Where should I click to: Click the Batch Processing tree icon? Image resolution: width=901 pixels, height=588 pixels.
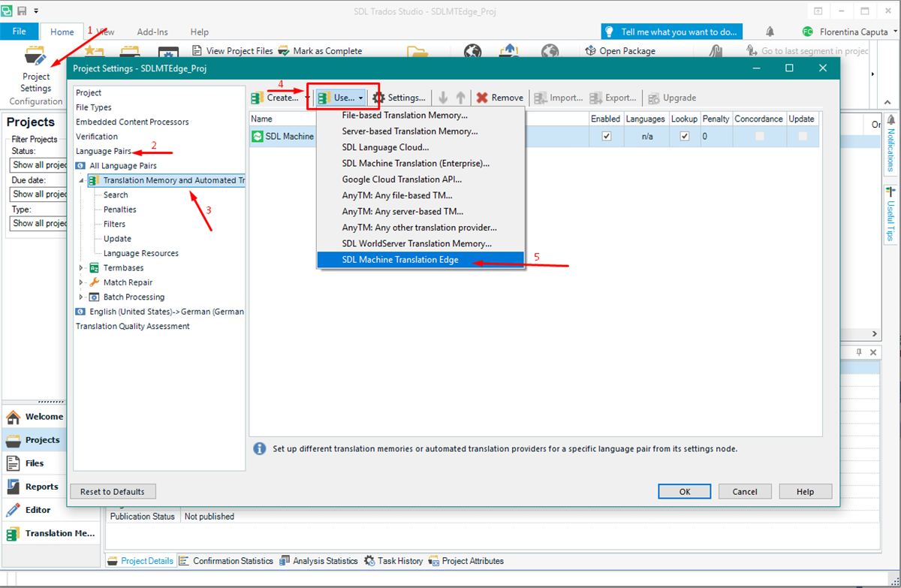[95, 297]
